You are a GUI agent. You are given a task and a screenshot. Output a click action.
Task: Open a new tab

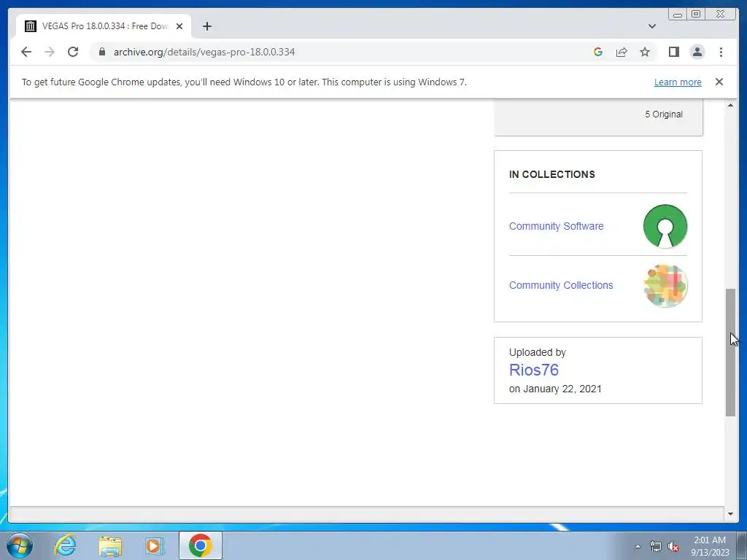(206, 26)
